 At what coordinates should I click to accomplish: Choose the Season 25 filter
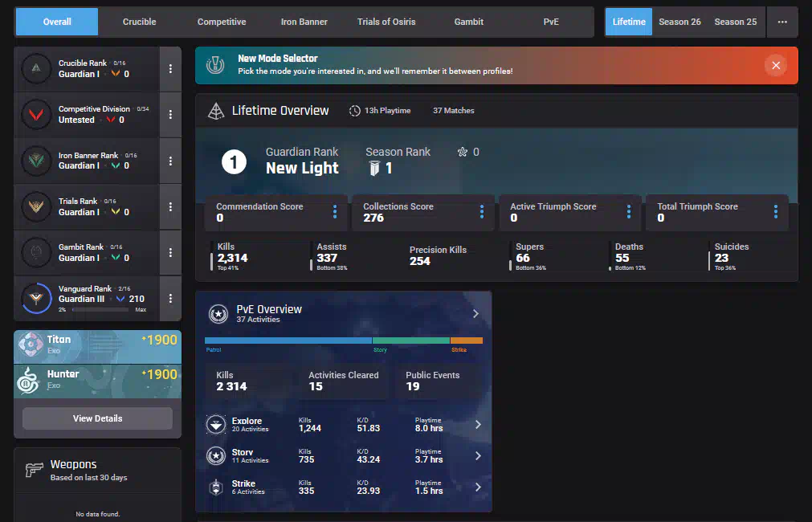[736, 22]
